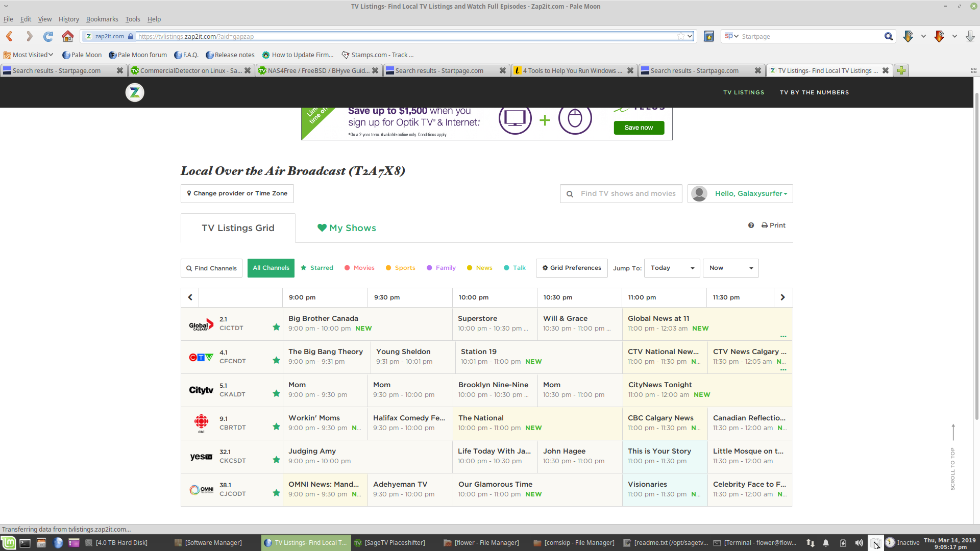Show earlier times with left arrow
Viewport: 980px width, 551px height.
click(x=190, y=297)
